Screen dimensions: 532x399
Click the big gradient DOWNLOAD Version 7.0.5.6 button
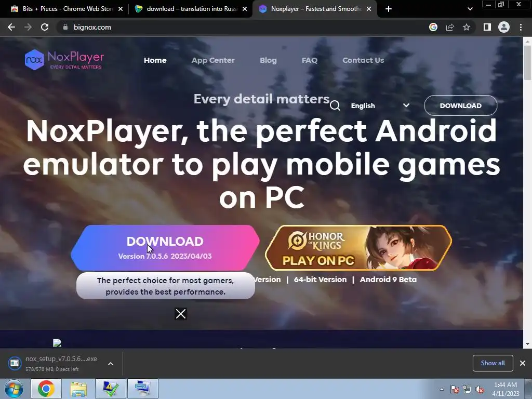tap(165, 248)
